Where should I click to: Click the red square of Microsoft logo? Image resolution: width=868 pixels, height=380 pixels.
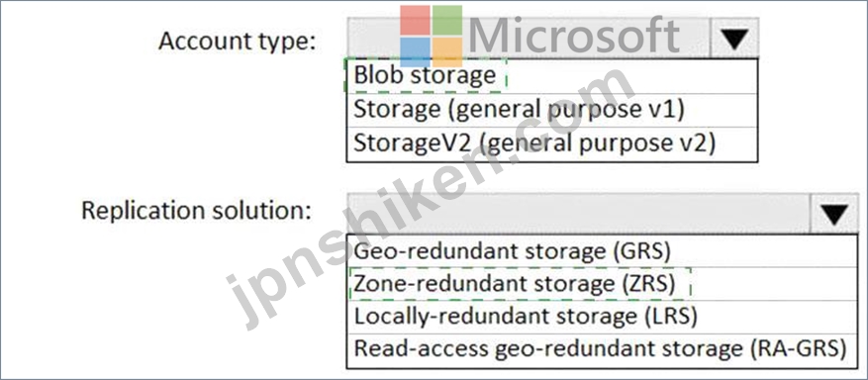tap(415, 21)
